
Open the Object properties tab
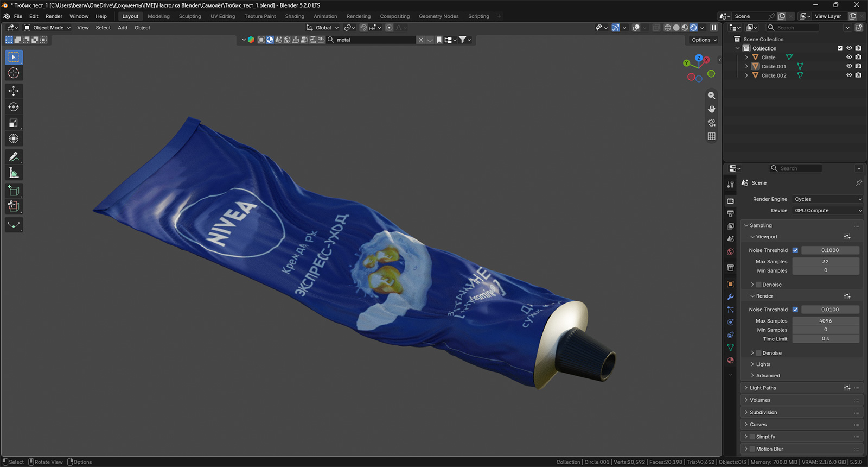coord(731,284)
